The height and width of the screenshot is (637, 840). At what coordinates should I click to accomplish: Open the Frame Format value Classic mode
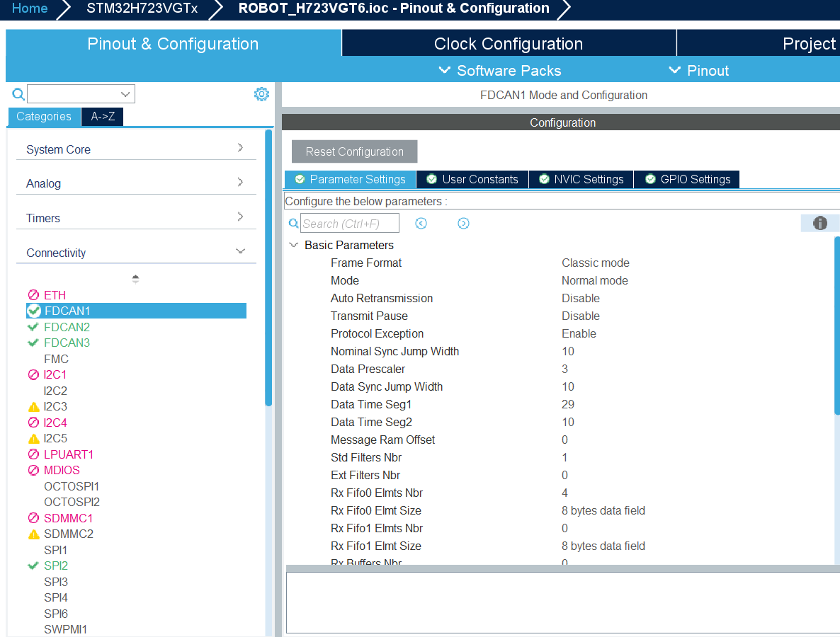[x=595, y=263]
